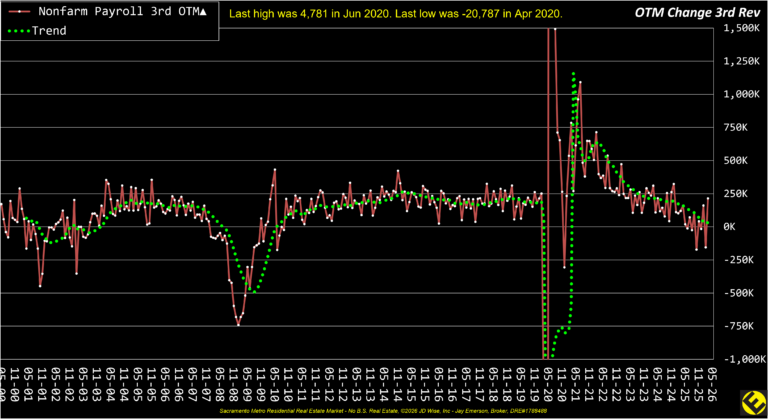Screen dimensions: 768x419
Task: Click the 11-11 x-axis date label
Action: (x=316, y=385)
